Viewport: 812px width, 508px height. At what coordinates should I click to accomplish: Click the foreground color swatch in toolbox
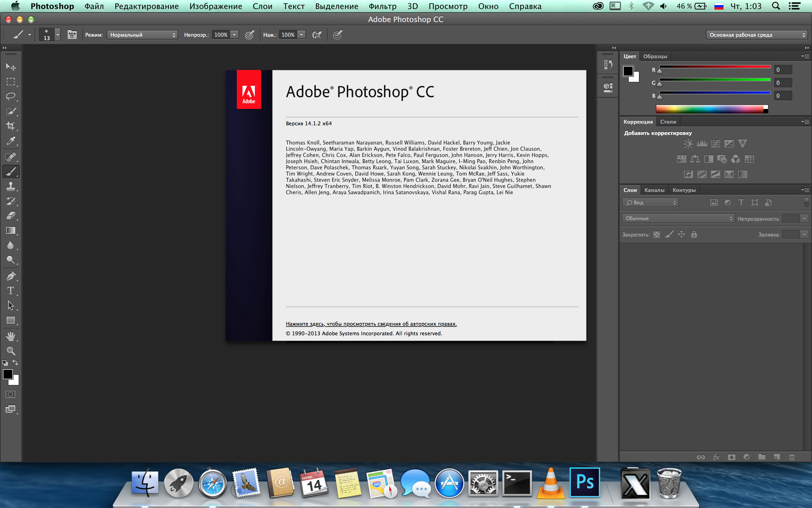click(x=7, y=374)
